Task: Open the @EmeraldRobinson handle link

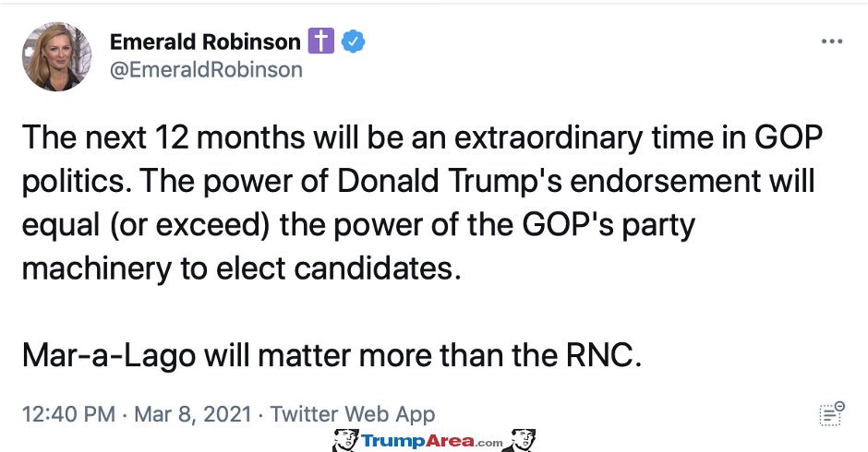Action: point(206,70)
